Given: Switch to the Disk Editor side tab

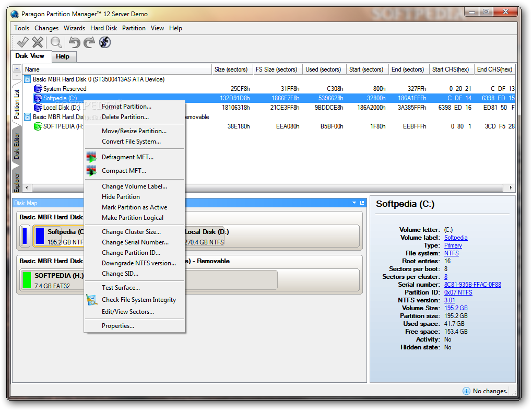Looking at the screenshot, I should [17, 146].
